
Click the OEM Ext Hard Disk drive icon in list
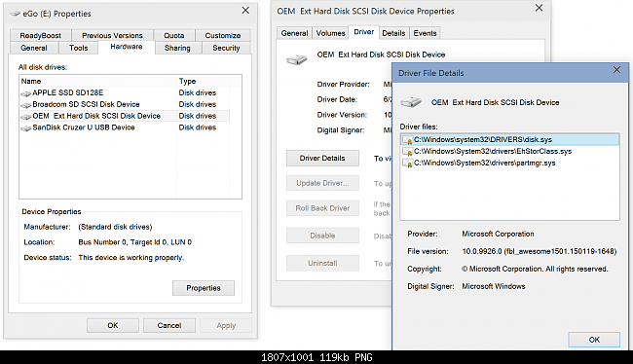tap(26, 117)
